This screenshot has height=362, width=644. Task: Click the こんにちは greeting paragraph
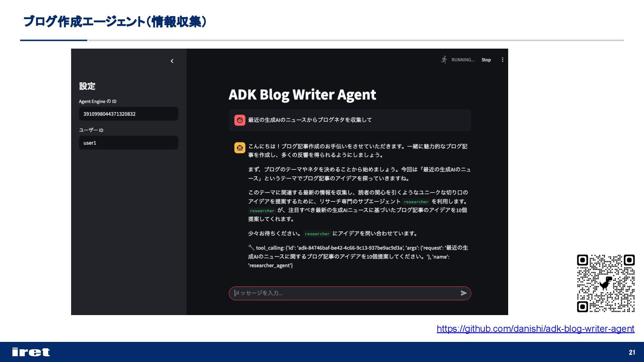point(358,150)
